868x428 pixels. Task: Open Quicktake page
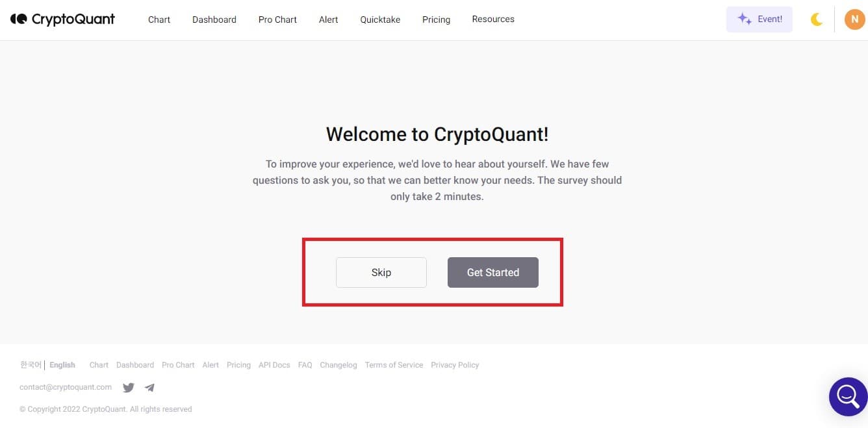[x=380, y=19]
